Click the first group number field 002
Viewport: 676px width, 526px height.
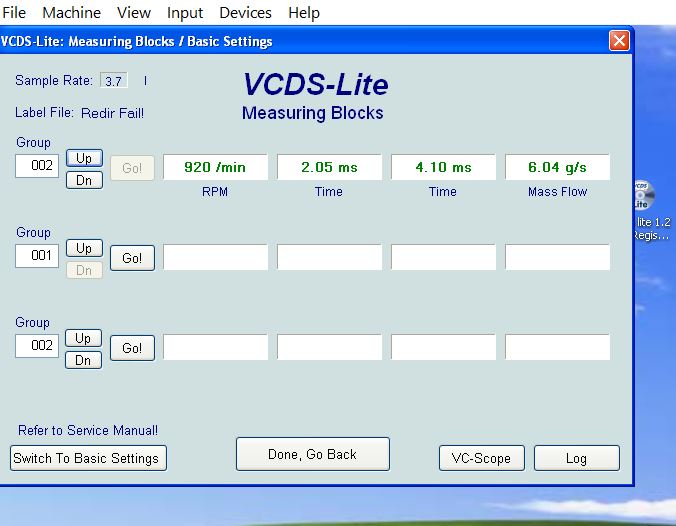[37, 166]
